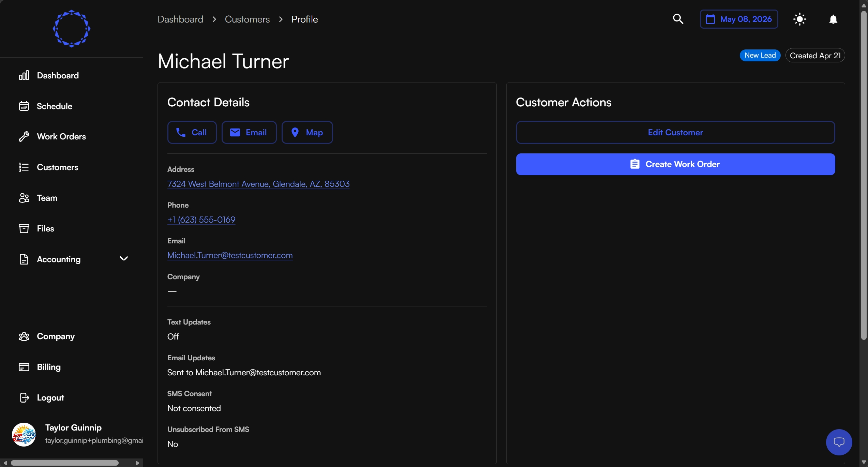868x467 pixels.
Task: Open notifications with the bell icon
Action: 833,19
